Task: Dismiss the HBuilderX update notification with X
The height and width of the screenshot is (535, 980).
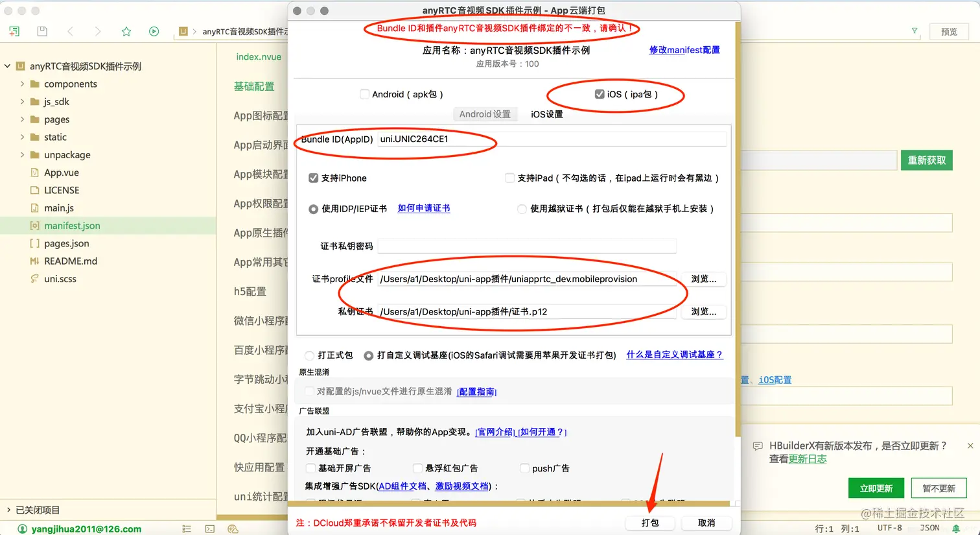Action: pos(970,446)
